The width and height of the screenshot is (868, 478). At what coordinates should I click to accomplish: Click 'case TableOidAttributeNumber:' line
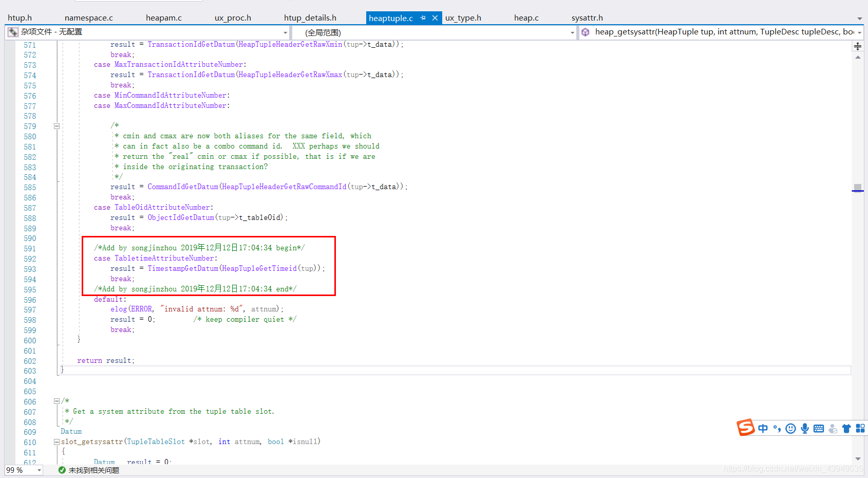point(154,208)
